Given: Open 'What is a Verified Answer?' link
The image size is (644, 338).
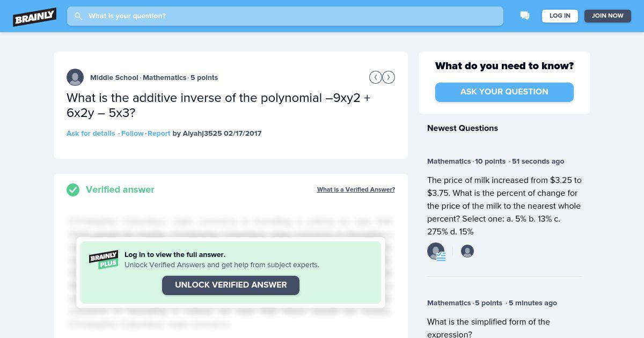Looking at the screenshot, I should pos(356,189).
